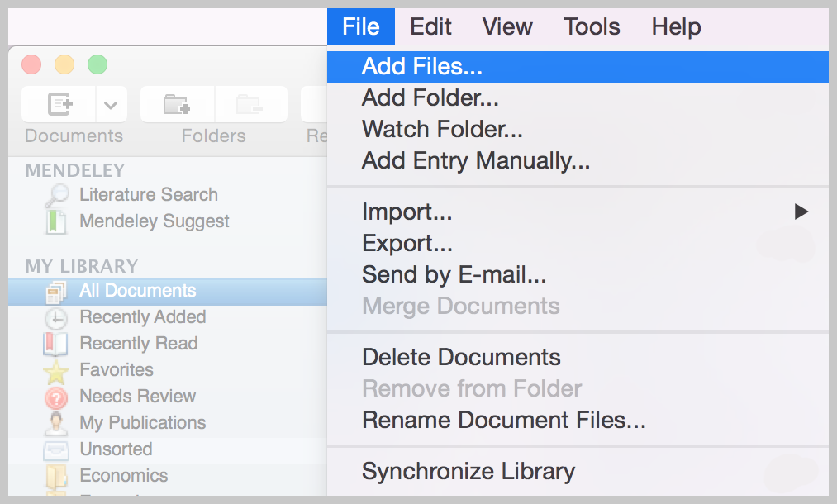The image size is (837, 504).
Task: Open Needs Review using its question-mark icon
Action: pyautogui.click(x=56, y=397)
